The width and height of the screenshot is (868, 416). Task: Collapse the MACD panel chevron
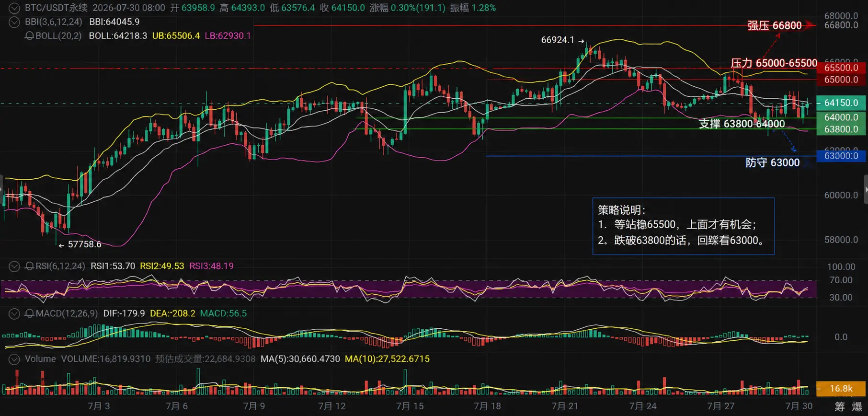[14, 313]
